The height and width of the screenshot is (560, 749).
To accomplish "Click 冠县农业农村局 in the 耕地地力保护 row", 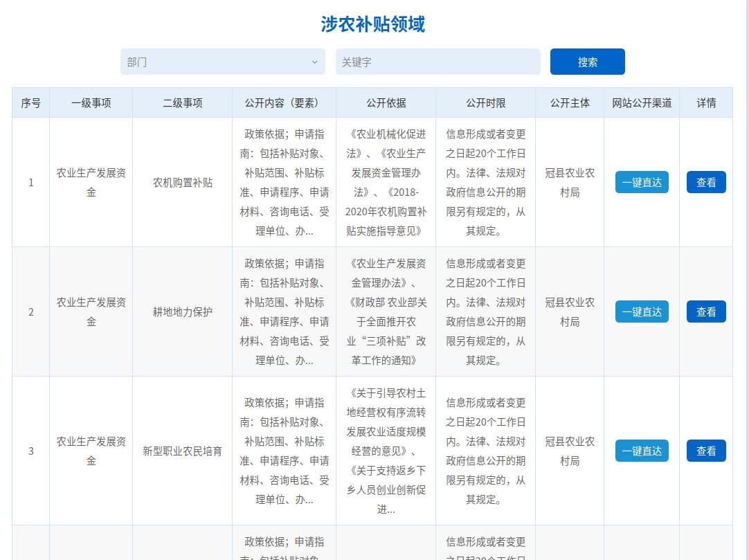I will tap(570, 312).
